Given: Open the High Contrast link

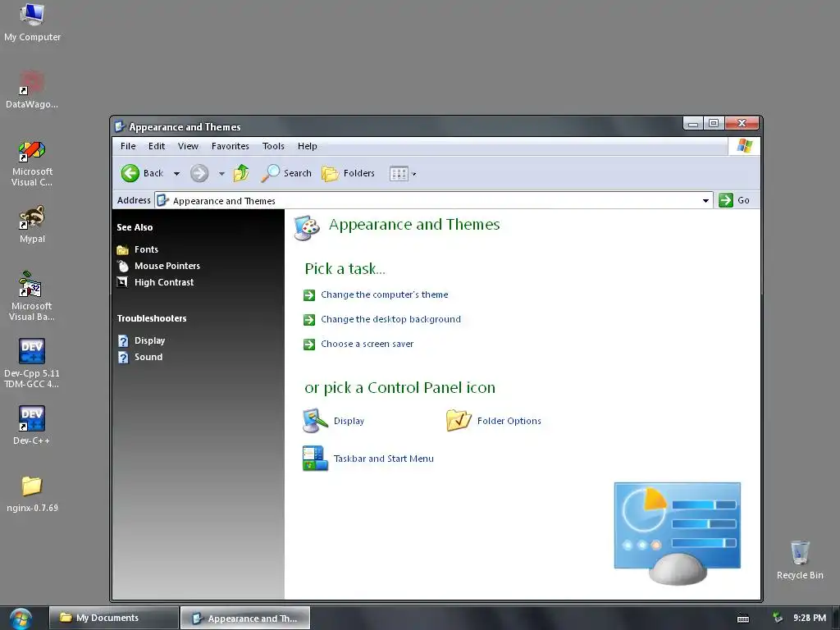Looking at the screenshot, I should (x=164, y=282).
